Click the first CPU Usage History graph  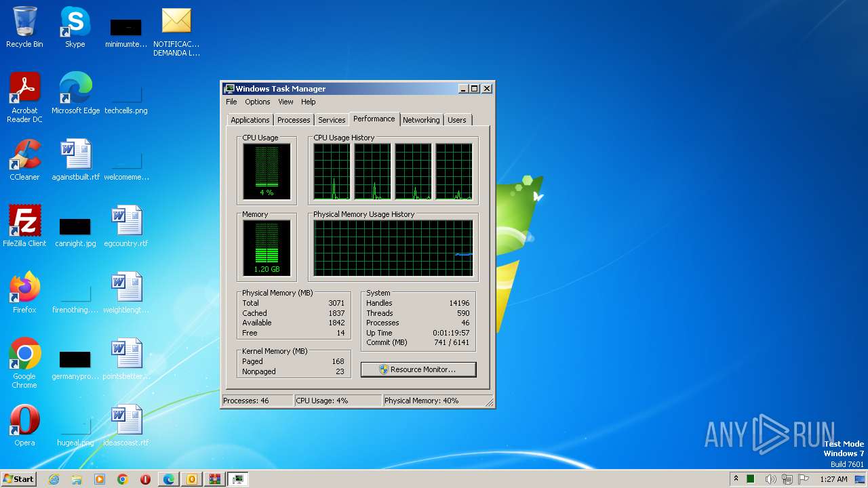[x=332, y=171]
